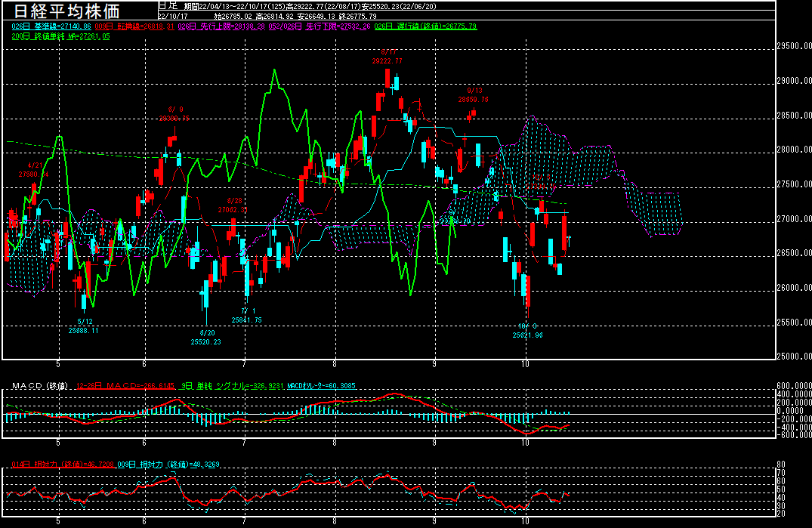The width and height of the screenshot is (812, 528).
Task: Click the 7/1 25841.75 low annotation
Action: click(246, 315)
